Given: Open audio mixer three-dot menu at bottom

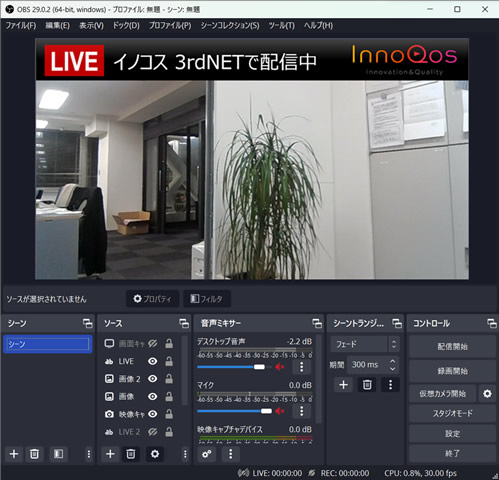Looking at the screenshot, I should [230, 454].
